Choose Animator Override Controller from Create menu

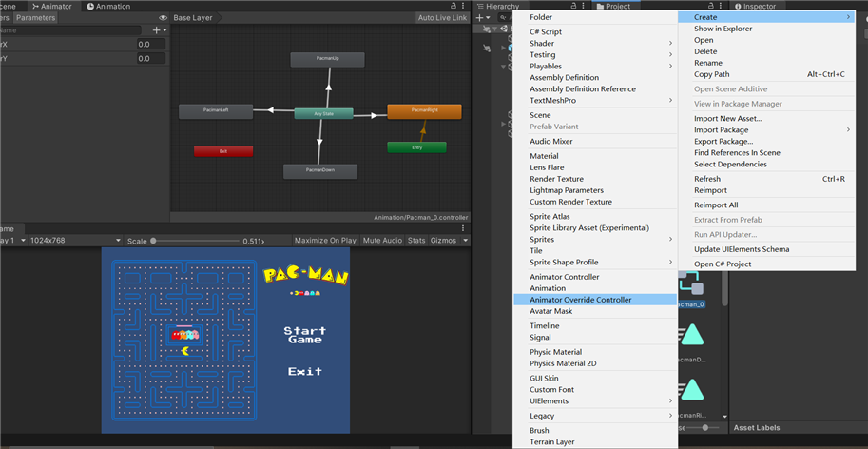coord(595,300)
